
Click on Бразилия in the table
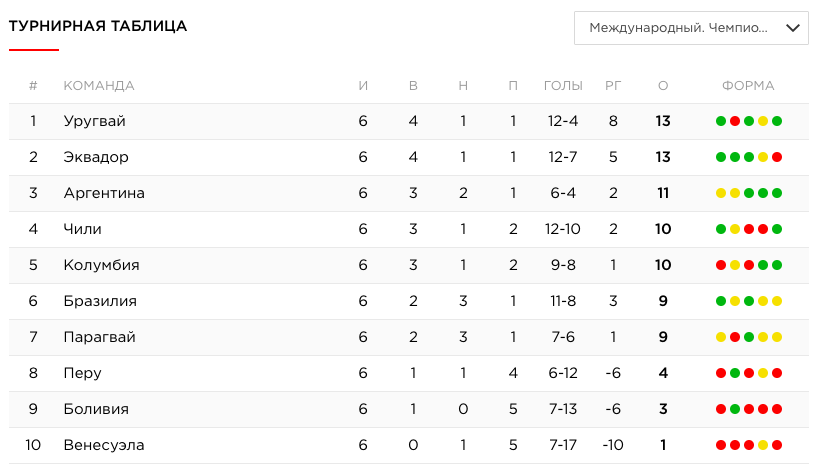click(x=100, y=301)
